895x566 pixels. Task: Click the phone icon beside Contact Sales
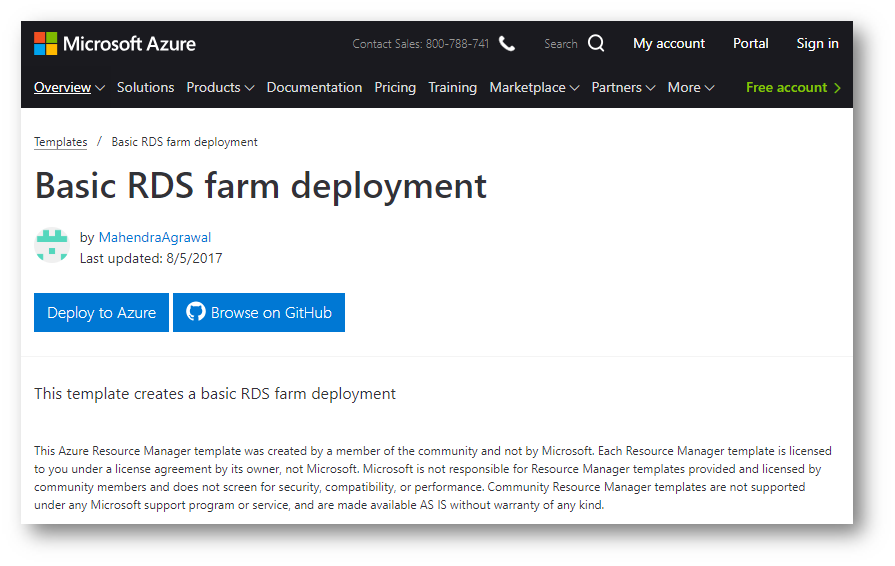pyautogui.click(x=507, y=43)
